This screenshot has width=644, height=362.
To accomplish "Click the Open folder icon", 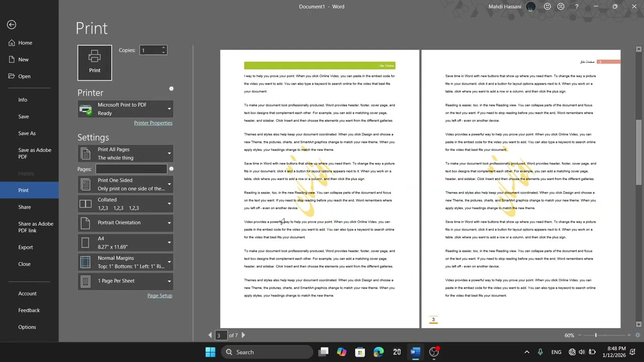I will 12,76.
